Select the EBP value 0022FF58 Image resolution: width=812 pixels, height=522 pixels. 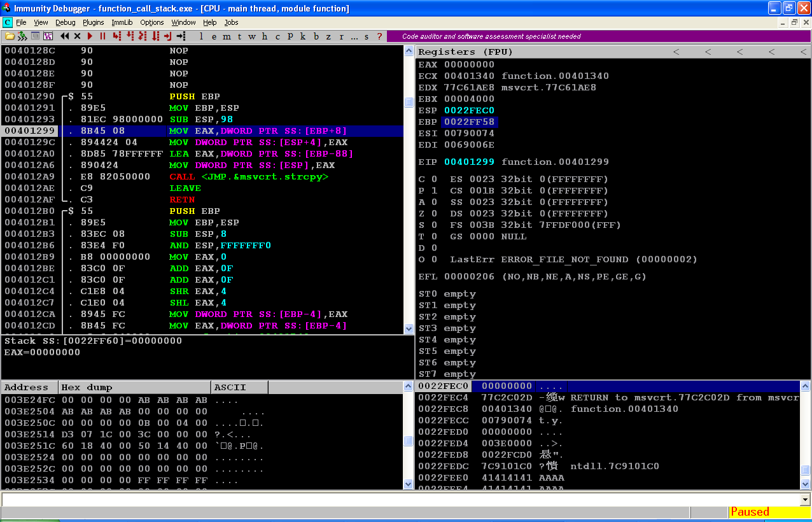(470, 122)
